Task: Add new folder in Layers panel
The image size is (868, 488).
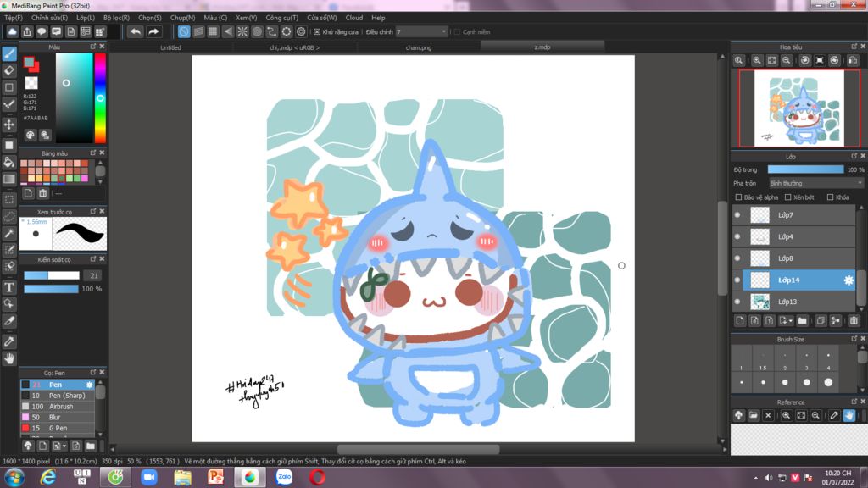Action: [803, 321]
